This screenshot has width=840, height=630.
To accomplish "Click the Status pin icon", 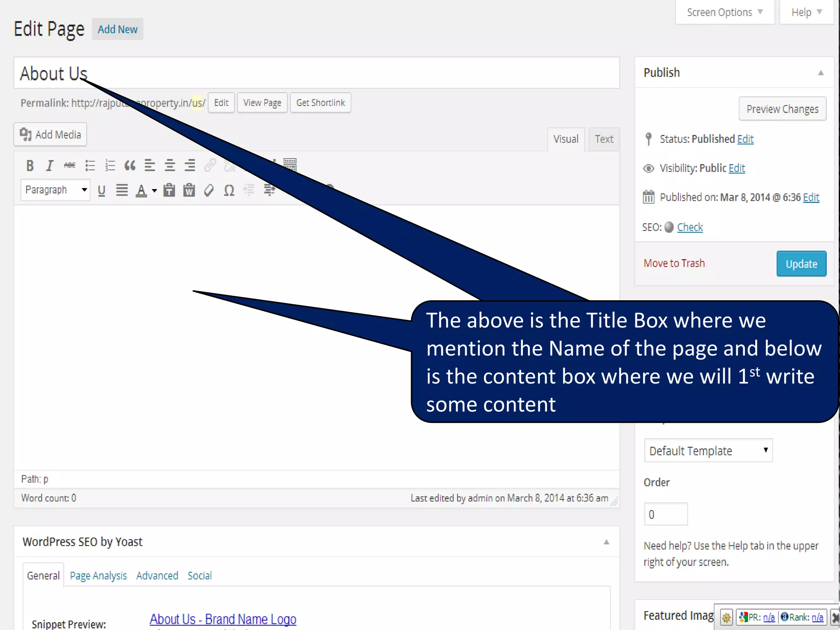I will (x=648, y=139).
